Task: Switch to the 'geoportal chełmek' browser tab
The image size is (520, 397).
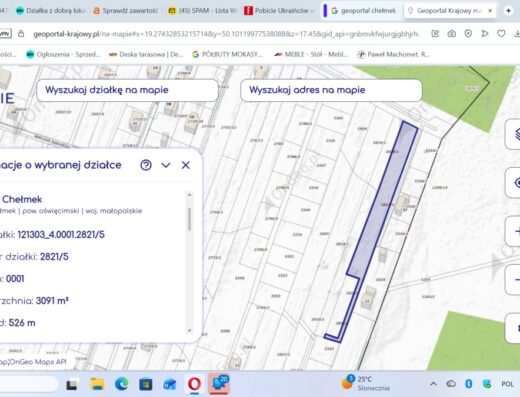Action: tap(363, 11)
